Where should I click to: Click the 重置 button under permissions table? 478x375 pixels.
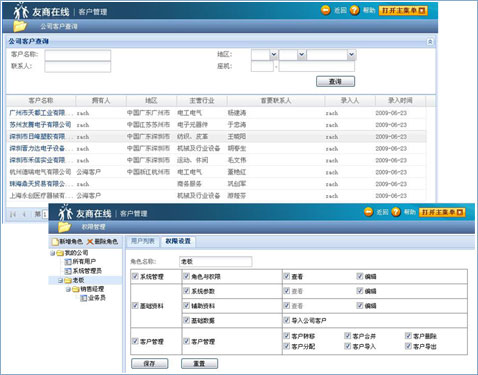[199, 363]
